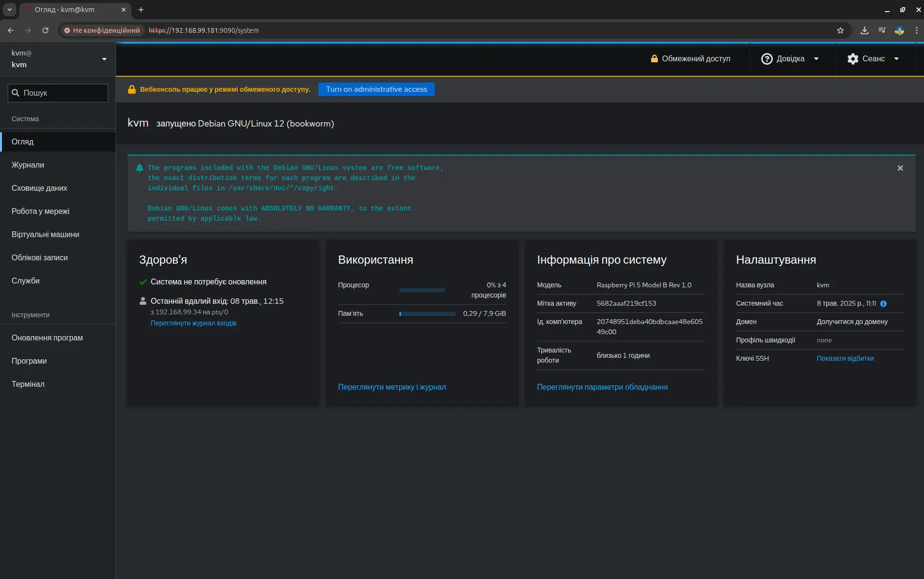Open the browser three-dot menu
The image size is (924, 579).
click(916, 30)
